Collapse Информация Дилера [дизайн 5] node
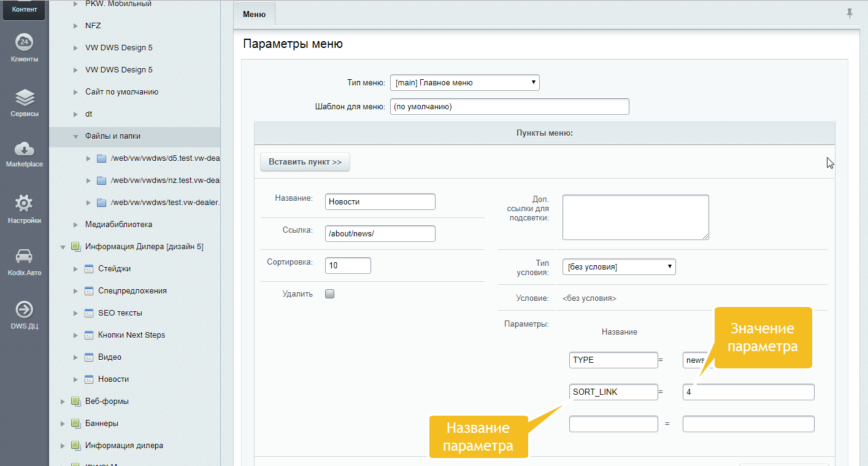868x466 pixels. click(63, 247)
